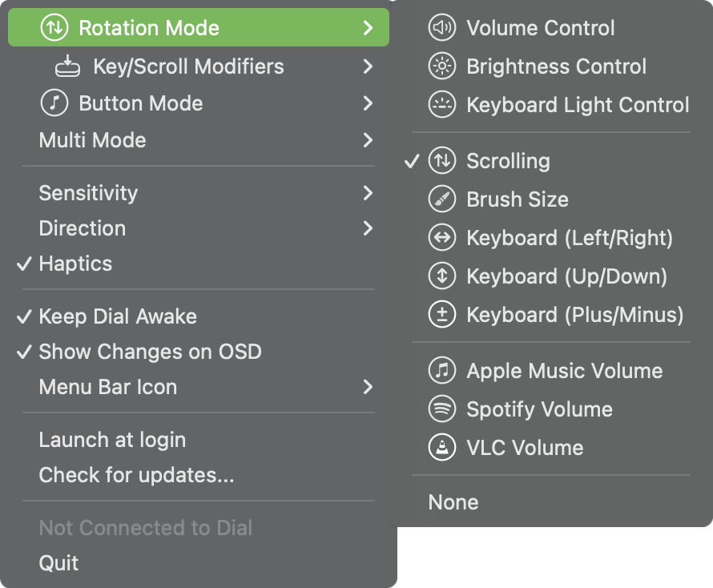Click Check for updates...

coord(136,475)
